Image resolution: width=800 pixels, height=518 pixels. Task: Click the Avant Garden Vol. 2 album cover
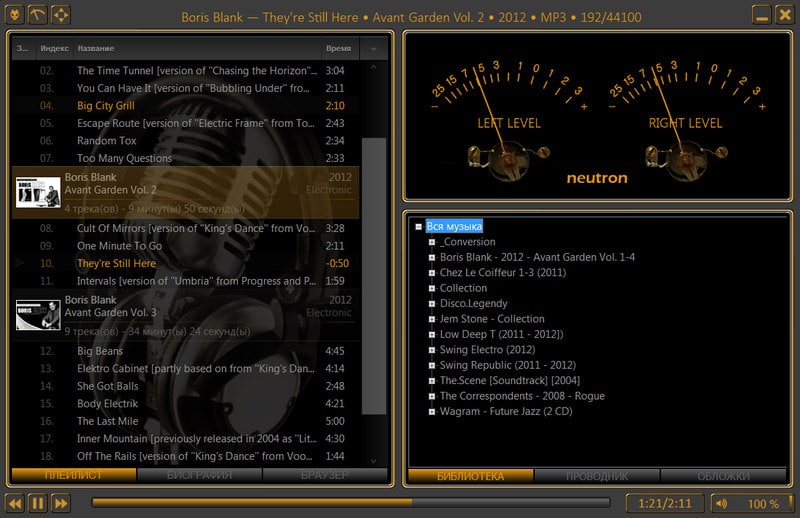point(38,192)
